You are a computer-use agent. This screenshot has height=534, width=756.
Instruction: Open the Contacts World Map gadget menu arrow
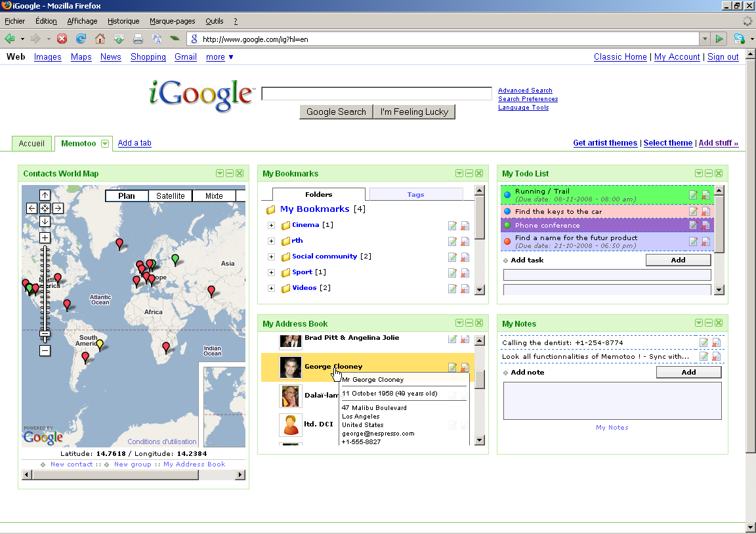[x=220, y=173]
